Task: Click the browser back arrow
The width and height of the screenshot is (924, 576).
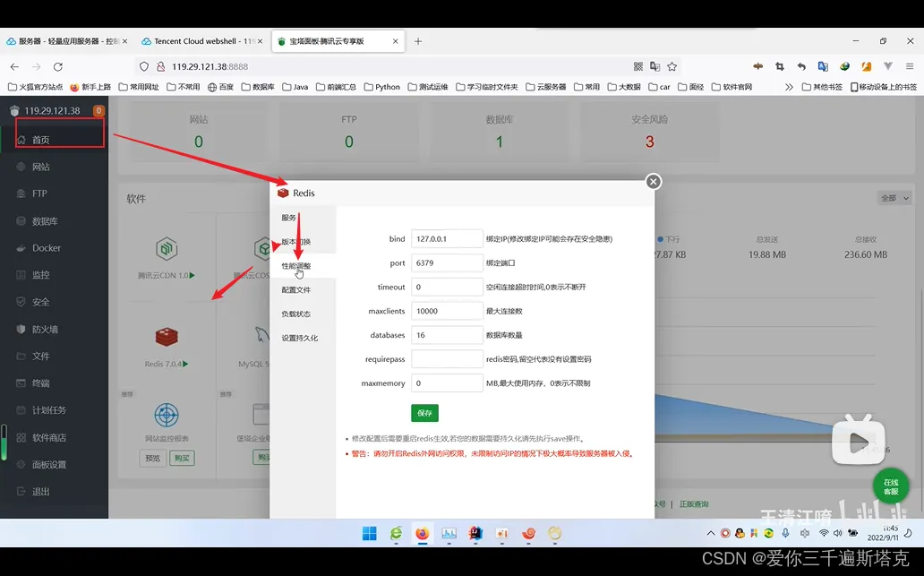Action: 14,66
